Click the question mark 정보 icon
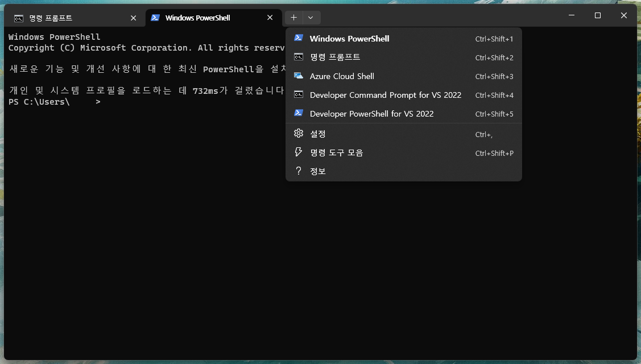 pos(299,171)
